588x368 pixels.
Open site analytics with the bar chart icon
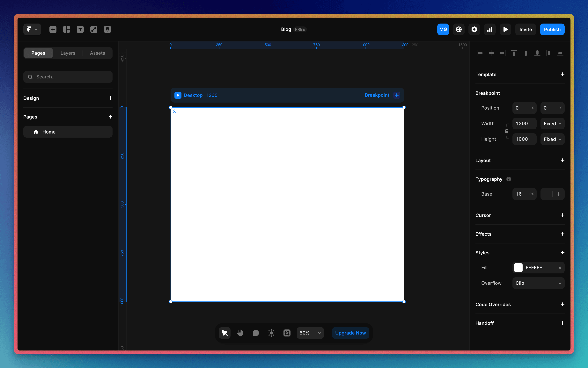click(490, 29)
